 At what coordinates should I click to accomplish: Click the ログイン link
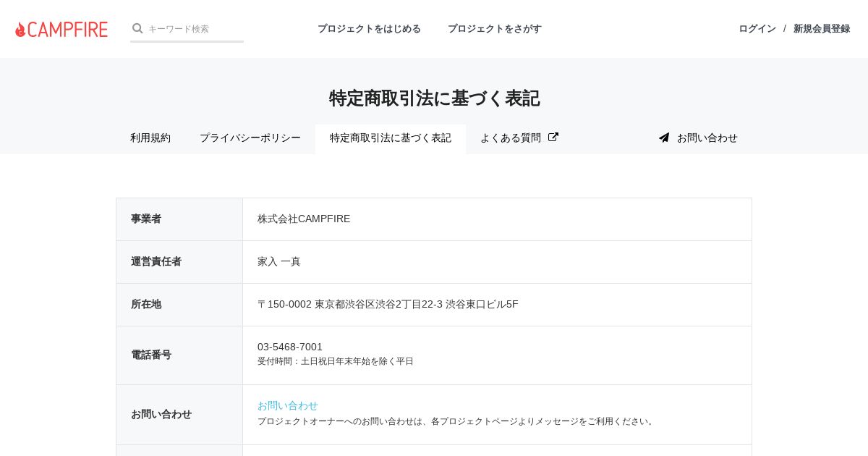pyautogui.click(x=757, y=29)
